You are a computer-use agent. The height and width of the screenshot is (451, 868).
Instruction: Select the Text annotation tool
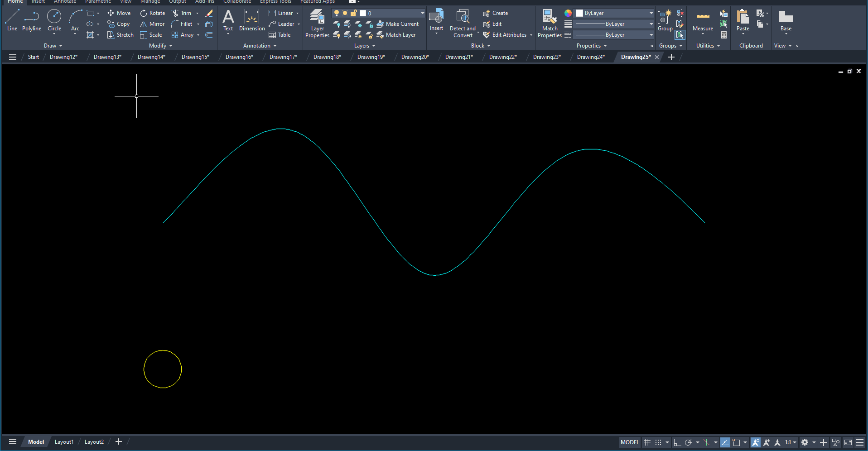click(x=228, y=21)
